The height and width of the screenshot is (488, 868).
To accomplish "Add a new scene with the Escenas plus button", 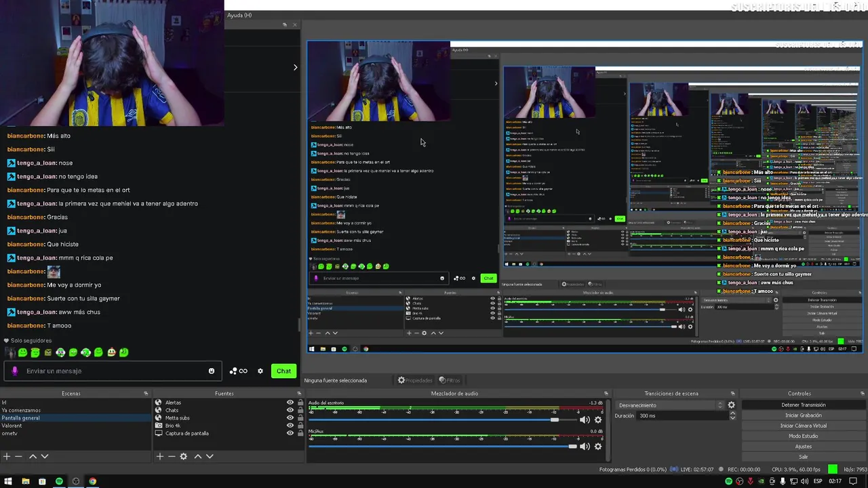I will [x=7, y=457].
